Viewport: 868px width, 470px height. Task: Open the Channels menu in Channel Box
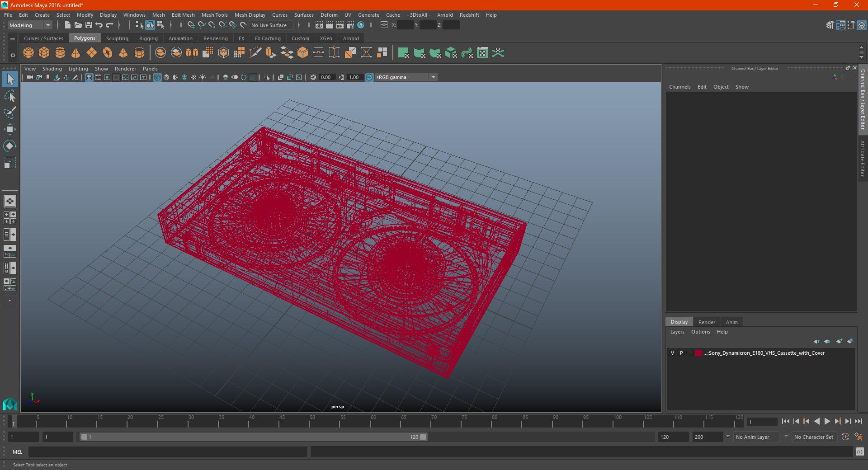point(679,87)
